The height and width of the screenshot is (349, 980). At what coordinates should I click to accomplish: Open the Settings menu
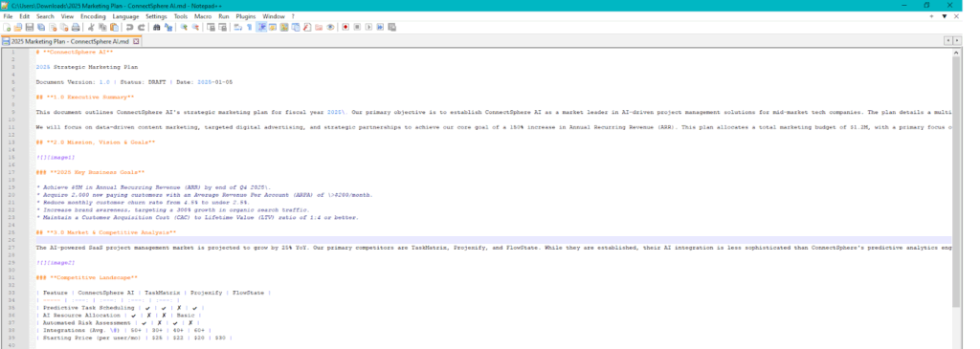point(156,16)
